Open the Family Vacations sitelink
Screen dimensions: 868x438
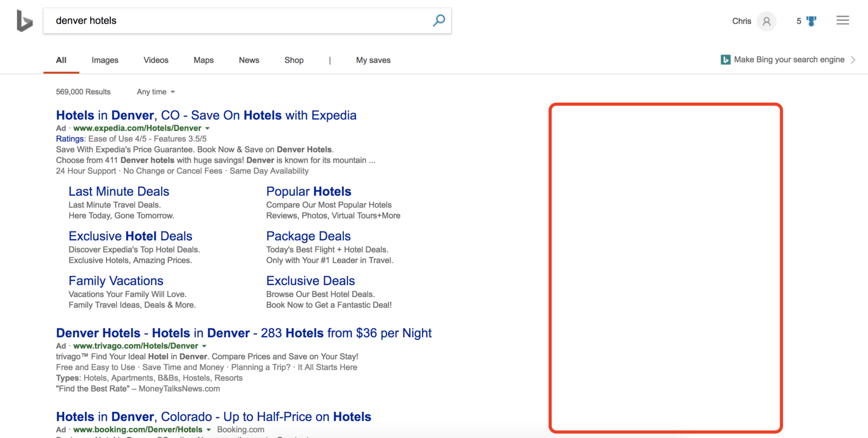(x=116, y=281)
